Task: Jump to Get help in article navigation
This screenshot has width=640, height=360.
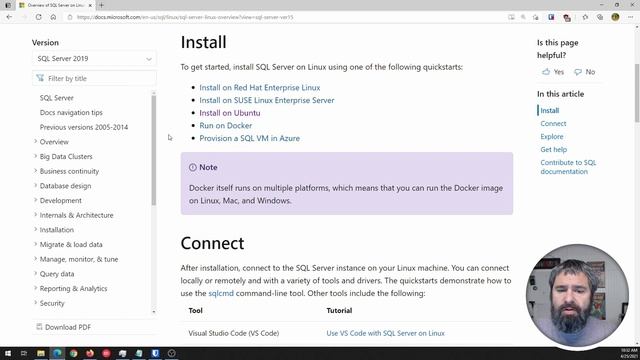Action: [x=553, y=150]
